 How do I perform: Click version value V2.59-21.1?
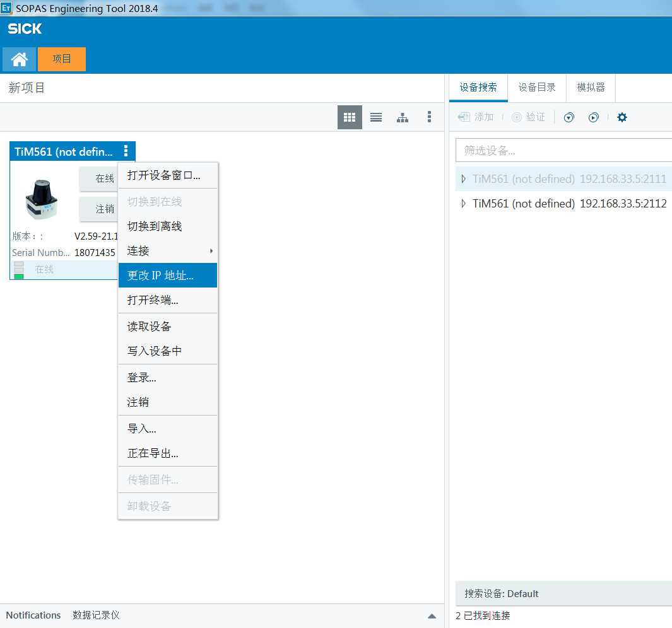click(x=96, y=236)
